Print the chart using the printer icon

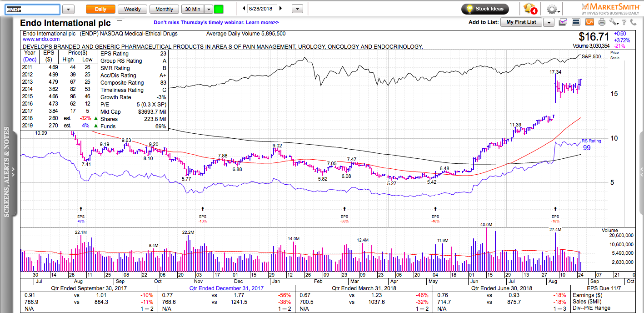tap(602, 22)
